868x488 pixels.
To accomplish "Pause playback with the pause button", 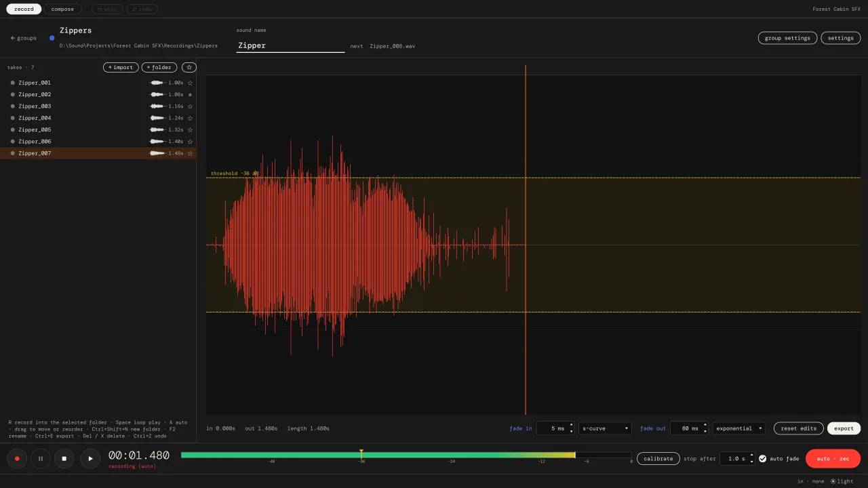I will click(41, 459).
